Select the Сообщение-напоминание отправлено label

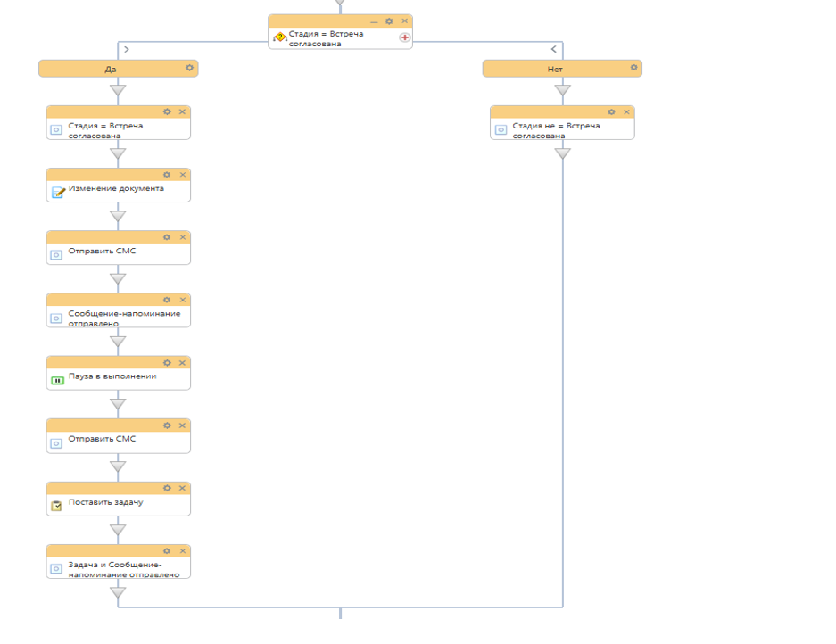pyautogui.click(x=124, y=318)
